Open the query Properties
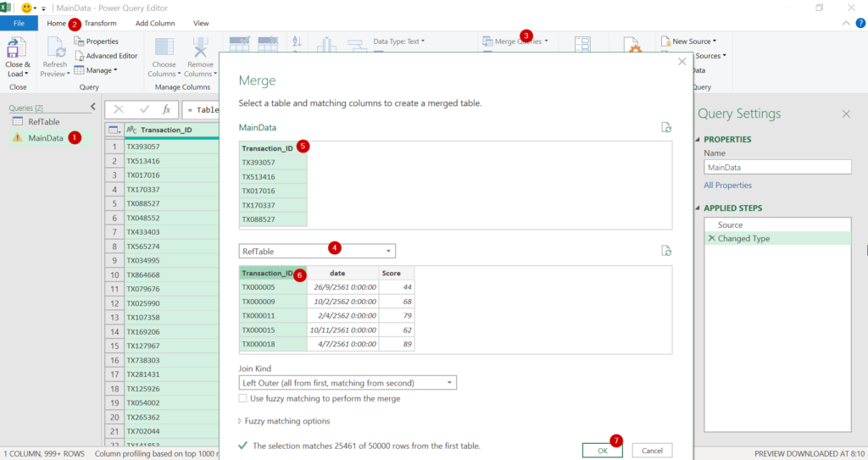 tap(97, 42)
